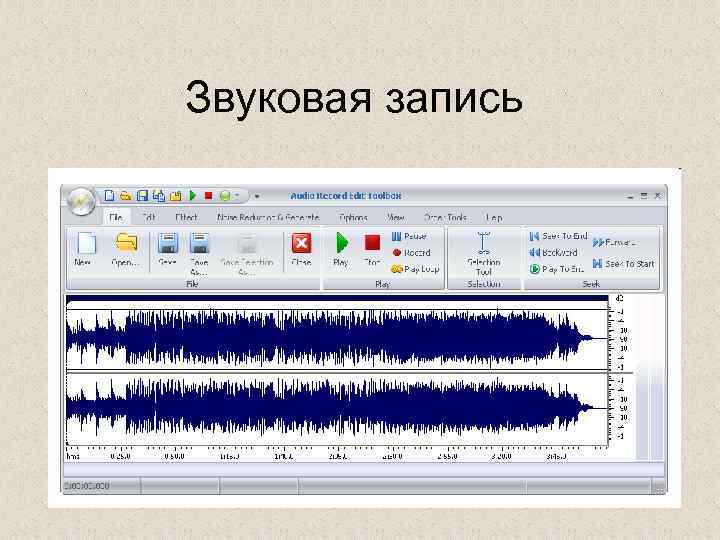Image resolution: width=720 pixels, height=540 pixels.
Task: Click Open folder in quick access toolbar
Action: click(x=125, y=196)
